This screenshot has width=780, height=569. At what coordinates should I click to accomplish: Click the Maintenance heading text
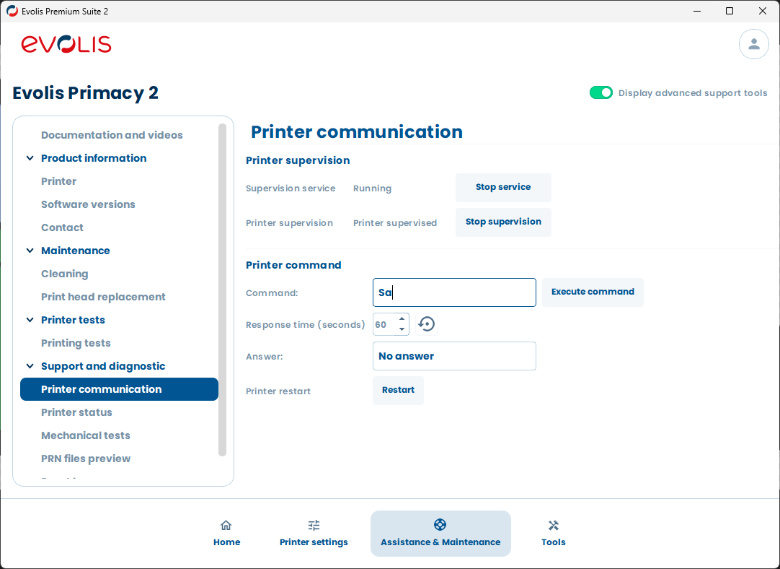75,251
